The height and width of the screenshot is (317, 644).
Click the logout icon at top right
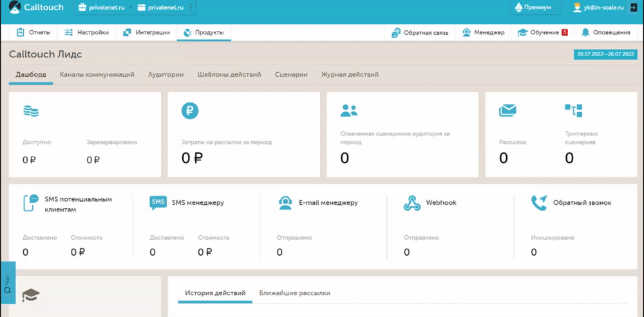pos(632,7)
